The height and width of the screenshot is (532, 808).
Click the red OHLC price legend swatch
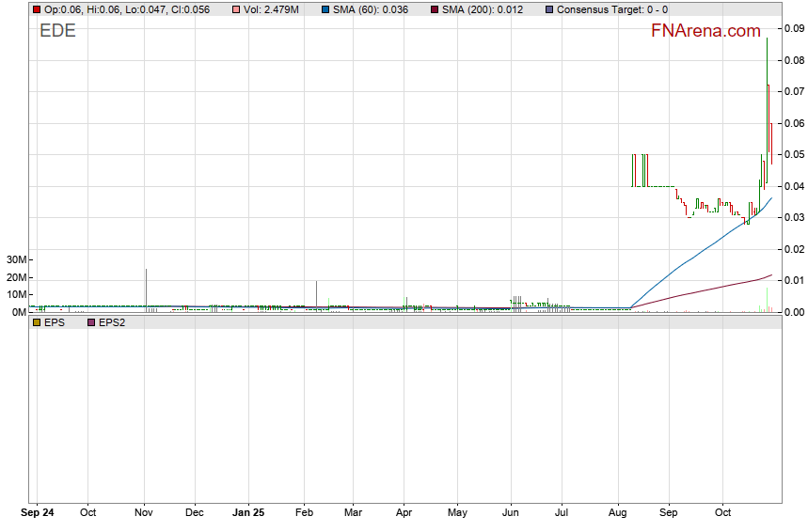point(37,9)
